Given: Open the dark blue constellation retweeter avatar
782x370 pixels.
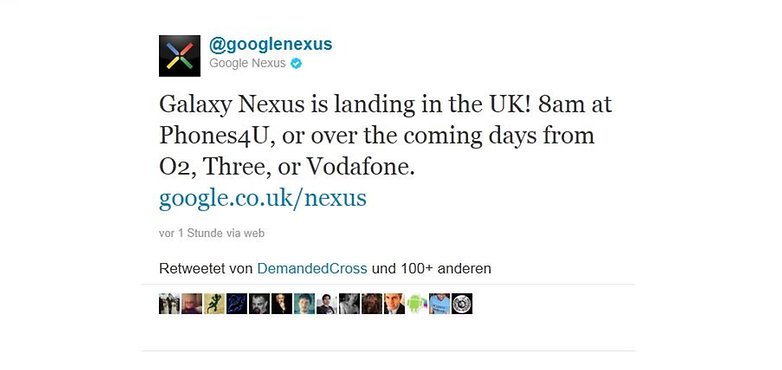Looking at the screenshot, I should 236,304.
